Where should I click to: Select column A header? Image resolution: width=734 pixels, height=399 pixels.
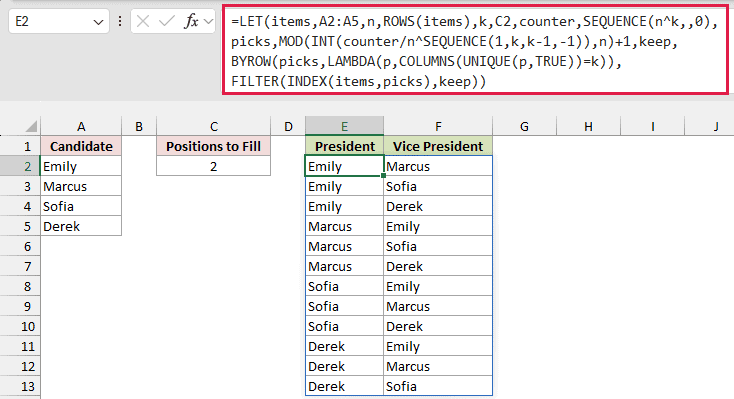[81, 126]
